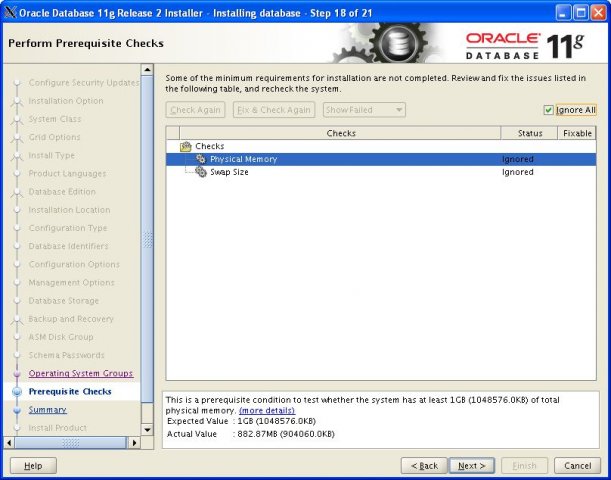Click the Product Languages step
This screenshot has height=480, width=611.
(x=67, y=173)
